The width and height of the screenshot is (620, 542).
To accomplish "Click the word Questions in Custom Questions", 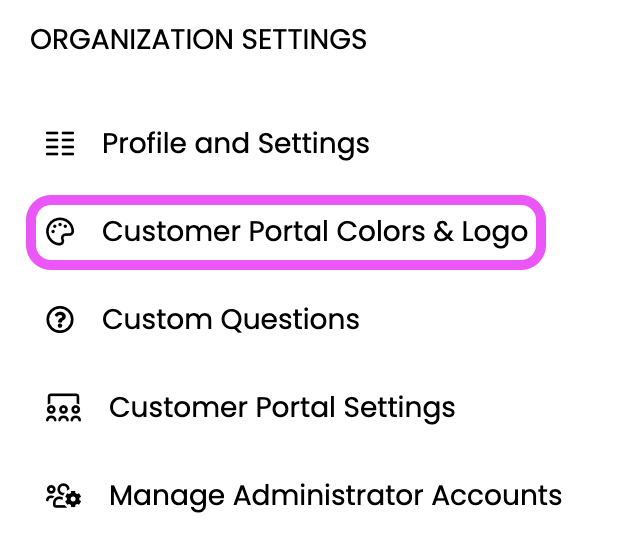I will point(290,320).
